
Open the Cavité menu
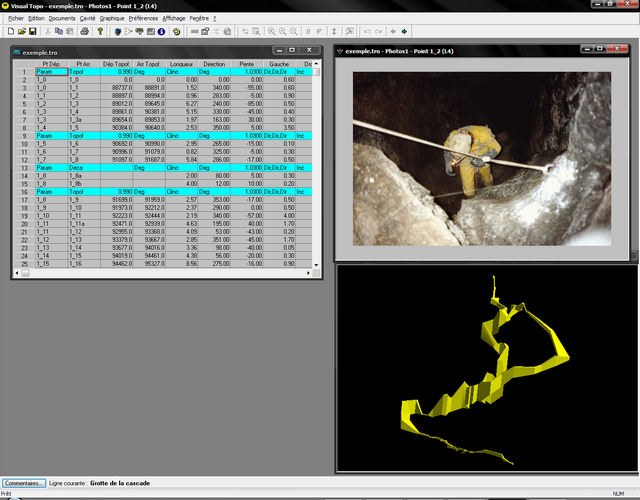pos(88,18)
